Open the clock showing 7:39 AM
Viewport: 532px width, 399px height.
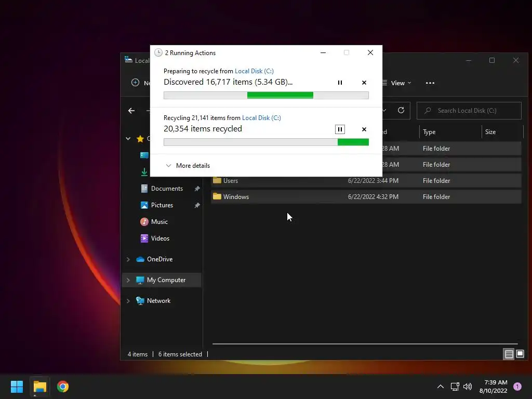point(494,387)
